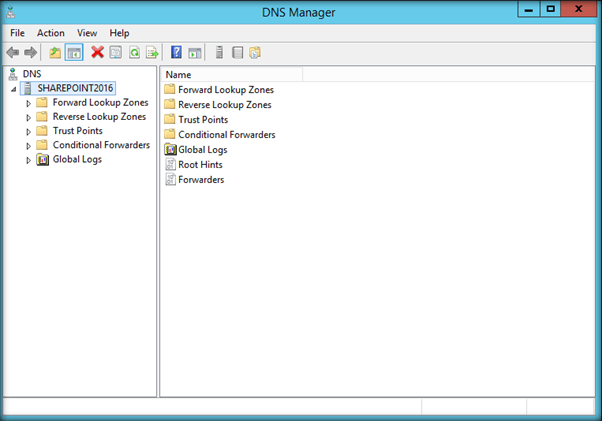The image size is (602, 421).
Task: Click Global Logs icon in tree
Action: tap(43, 159)
